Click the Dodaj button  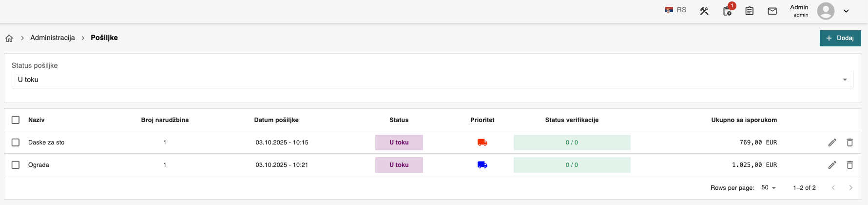[840, 38]
